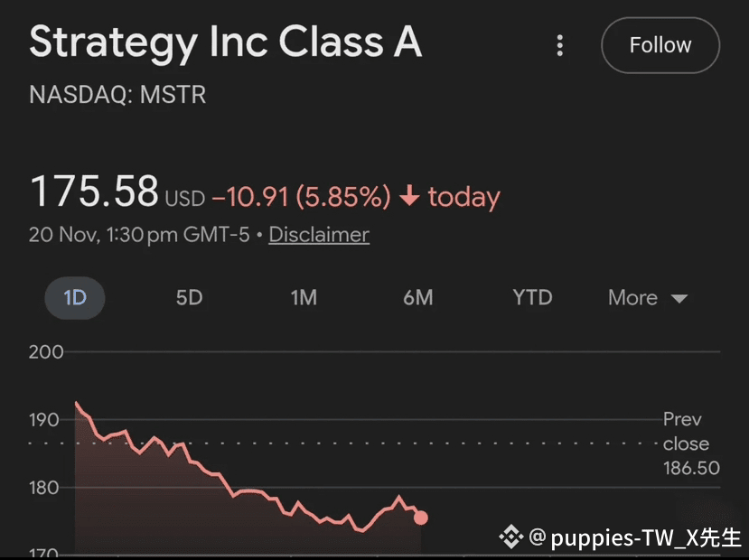Click the diamond logo in the watermark
Image resolution: width=749 pixels, height=560 pixels.
pyautogui.click(x=511, y=538)
